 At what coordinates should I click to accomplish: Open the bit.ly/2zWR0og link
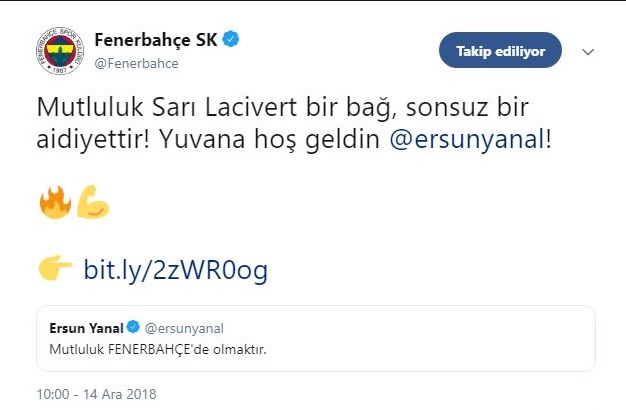[176, 271]
